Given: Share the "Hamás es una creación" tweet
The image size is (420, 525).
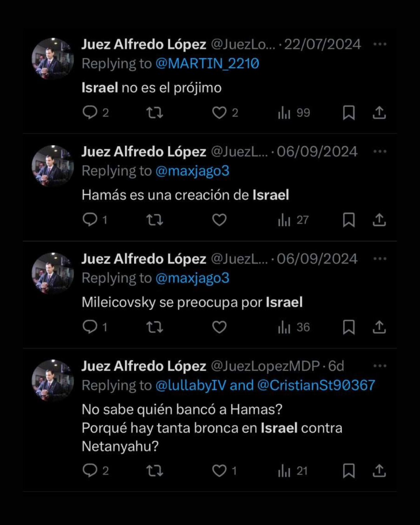Looking at the screenshot, I should (x=379, y=220).
